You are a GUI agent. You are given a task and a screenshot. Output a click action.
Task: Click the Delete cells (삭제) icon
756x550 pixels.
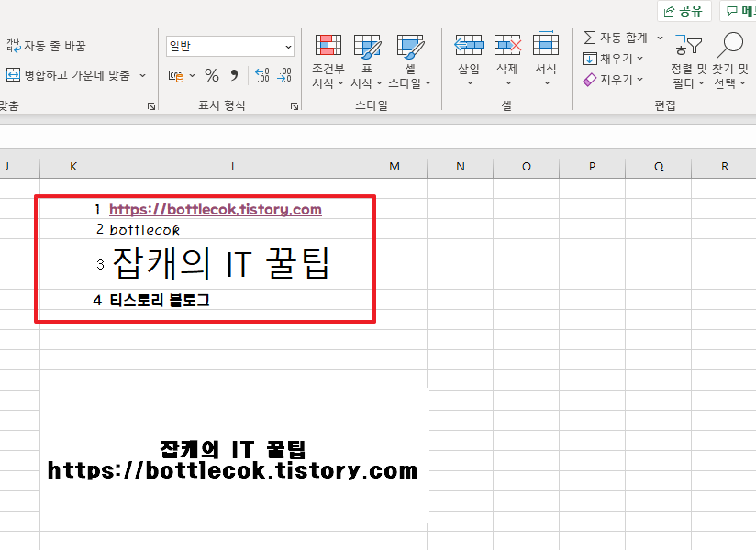(507, 46)
